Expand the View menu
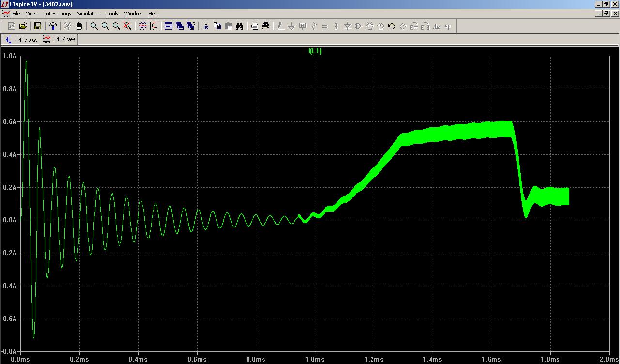Viewport: 620px width, 364px height. [x=31, y=14]
